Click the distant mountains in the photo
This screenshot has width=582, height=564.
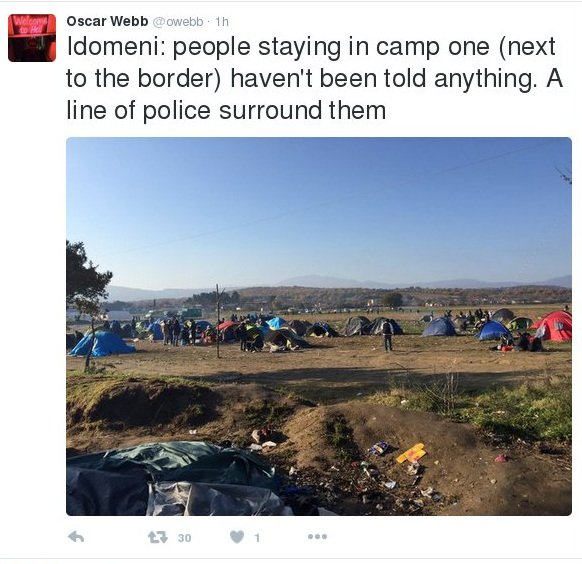(x=408, y=282)
